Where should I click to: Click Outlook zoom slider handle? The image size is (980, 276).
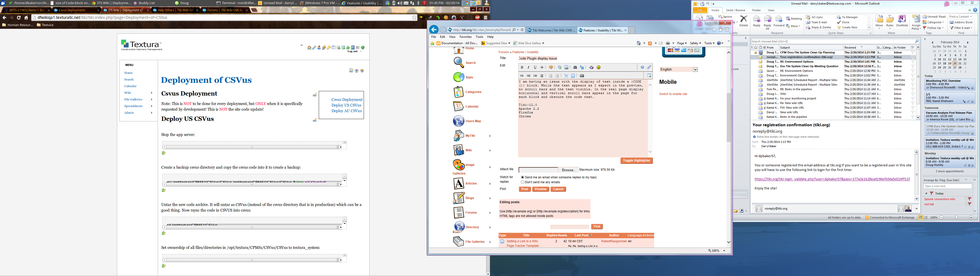click(957, 217)
